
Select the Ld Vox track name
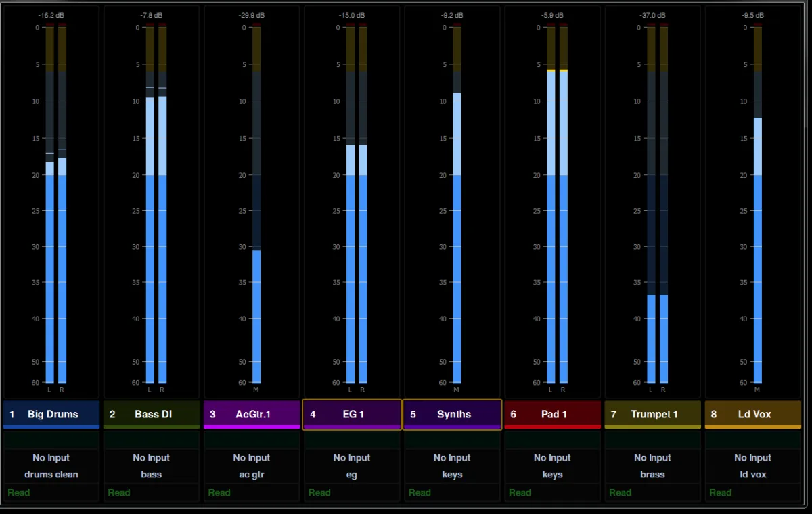pos(753,414)
